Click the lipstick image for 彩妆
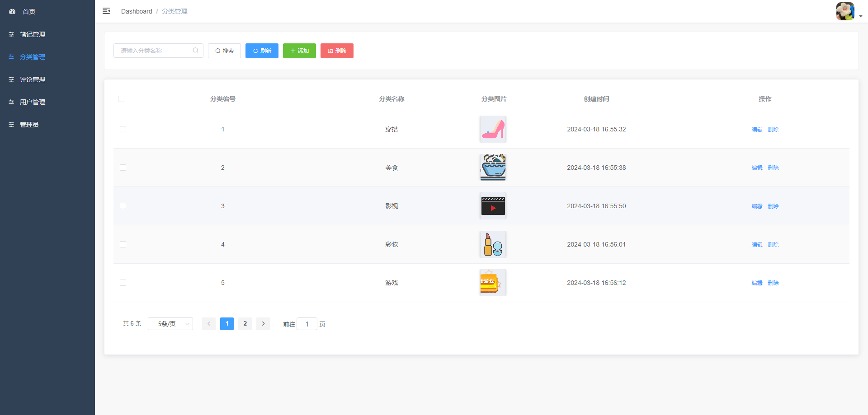868x415 pixels. (493, 244)
